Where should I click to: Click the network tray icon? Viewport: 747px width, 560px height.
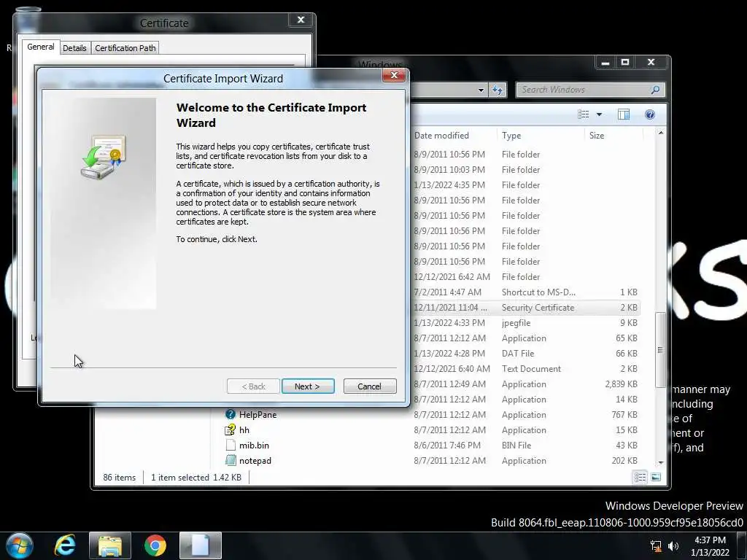pyautogui.click(x=656, y=546)
